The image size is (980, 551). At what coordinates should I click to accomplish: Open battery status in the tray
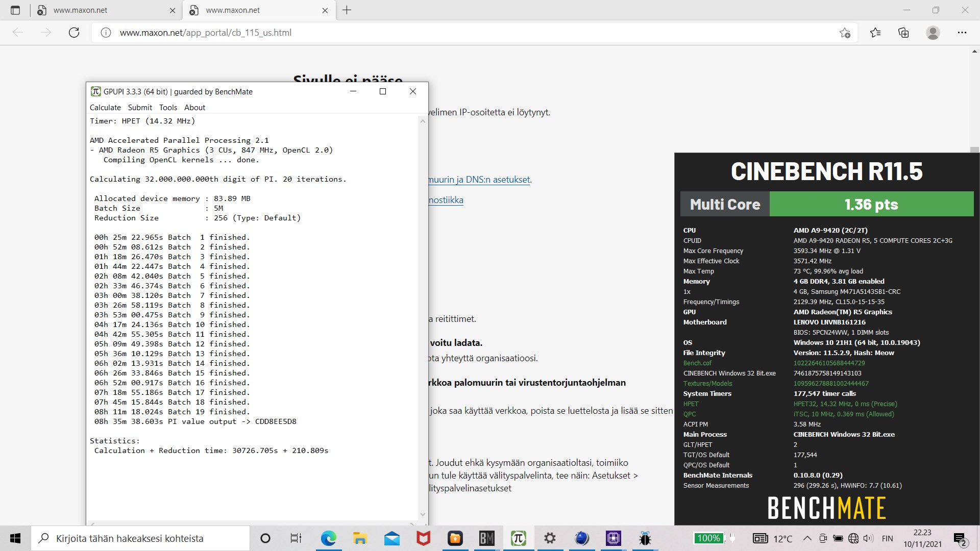coord(838,538)
